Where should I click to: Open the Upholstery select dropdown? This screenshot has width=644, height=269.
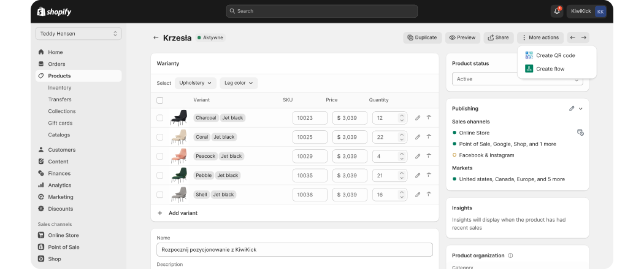coord(196,83)
